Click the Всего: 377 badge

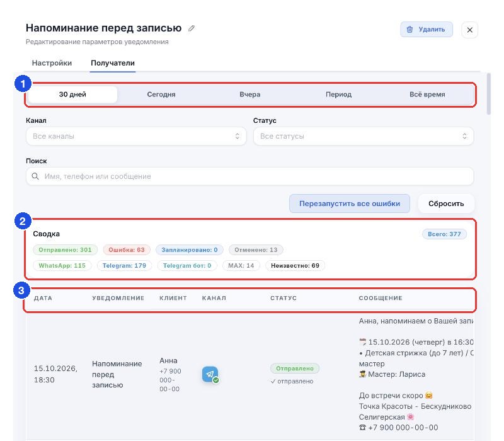pyautogui.click(x=444, y=234)
